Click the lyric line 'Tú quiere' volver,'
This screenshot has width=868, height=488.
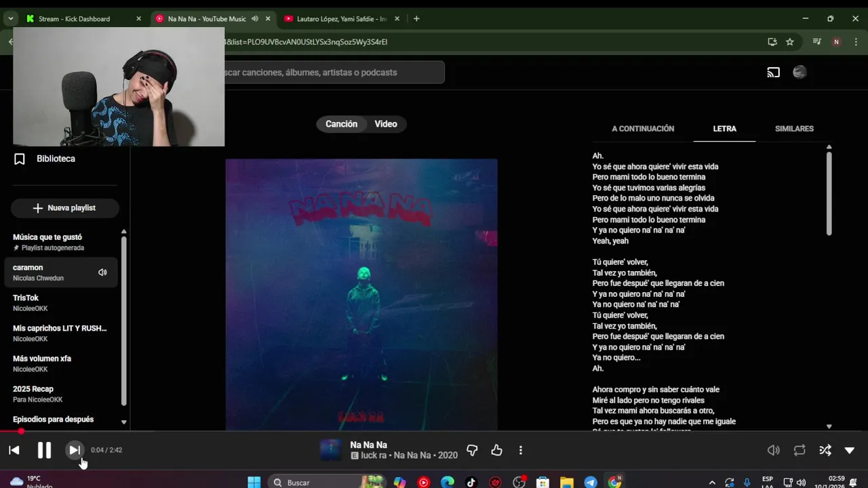(x=620, y=262)
